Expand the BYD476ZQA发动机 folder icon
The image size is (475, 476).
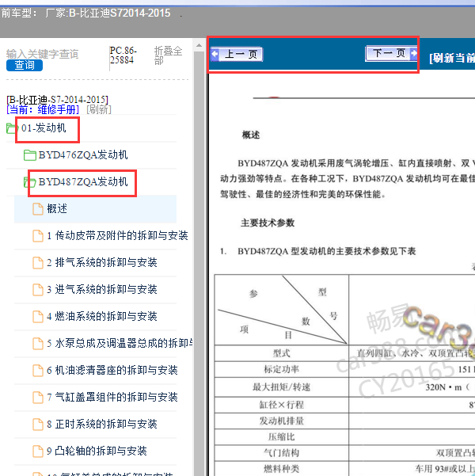30,155
